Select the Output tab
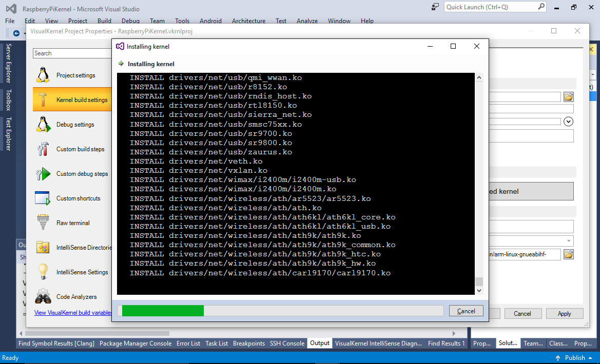 click(x=320, y=343)
